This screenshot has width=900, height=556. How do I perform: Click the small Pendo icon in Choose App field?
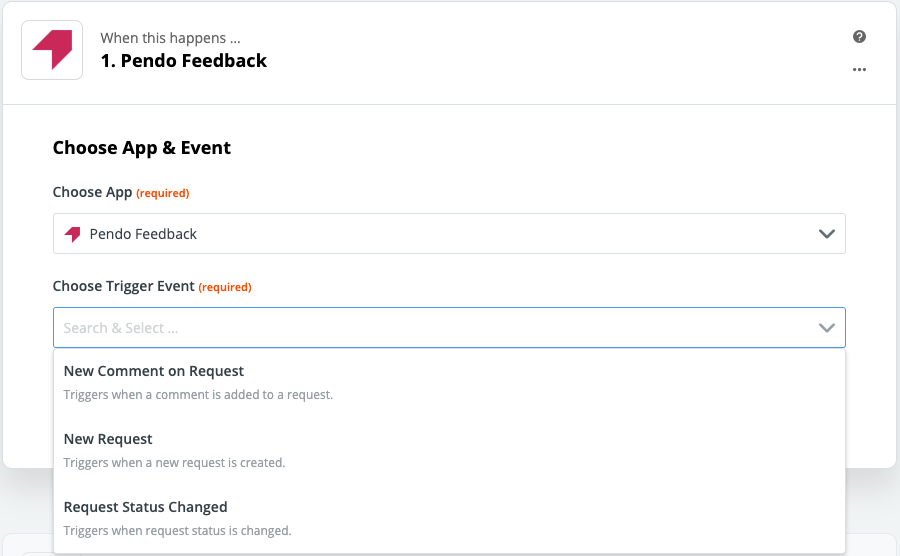(x=72, y=234)
